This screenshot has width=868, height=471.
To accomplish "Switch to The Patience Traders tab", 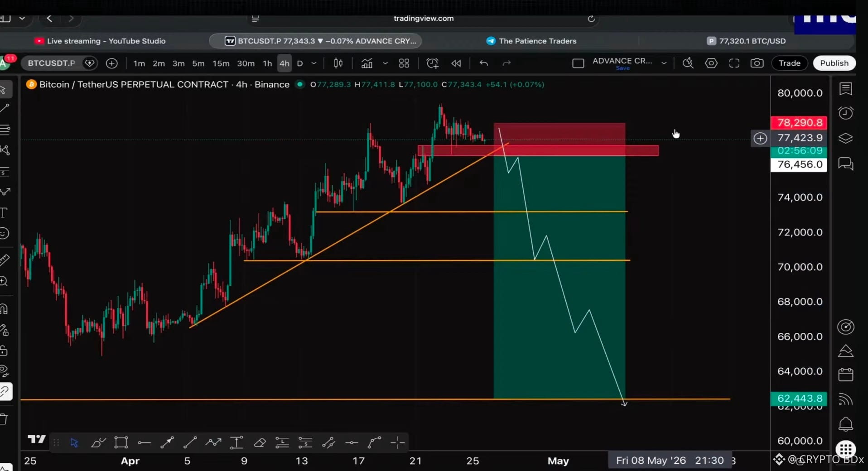I will tap(531, 41).
